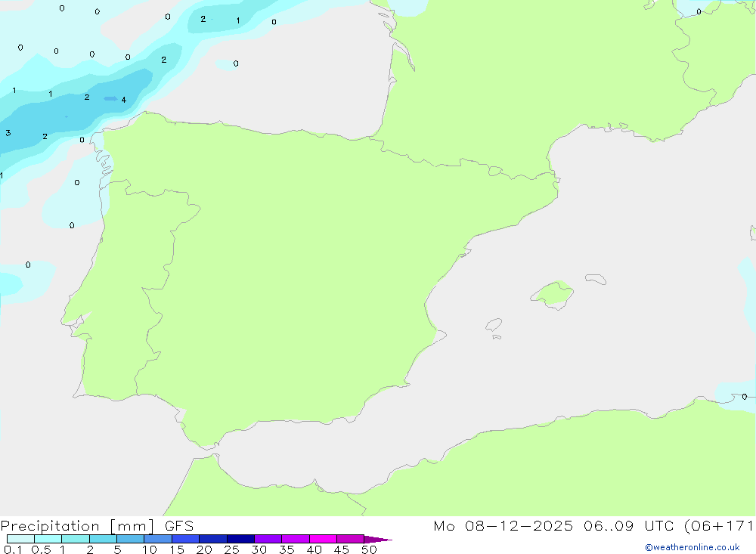
Task: Click the "Precipitation" title word
Action: coord(50,526)
